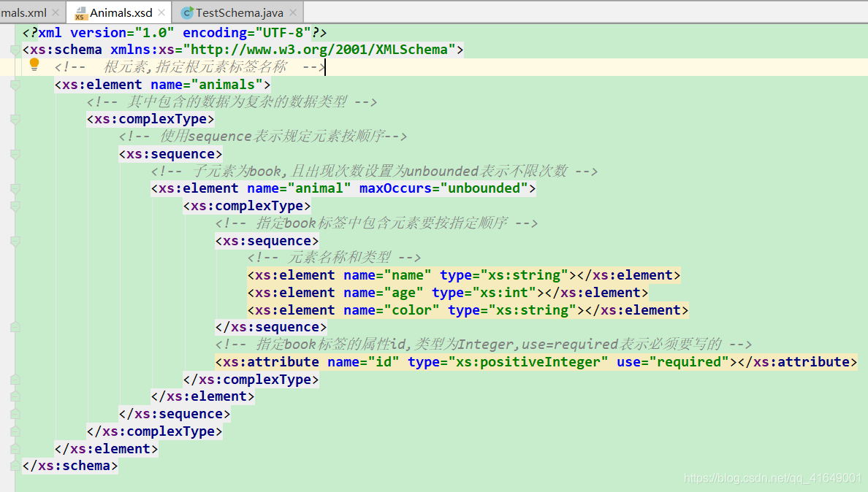The width and height of the screenshot is (868, 492).
Task: Click the use="required" attribute
Action: (673, 362)
